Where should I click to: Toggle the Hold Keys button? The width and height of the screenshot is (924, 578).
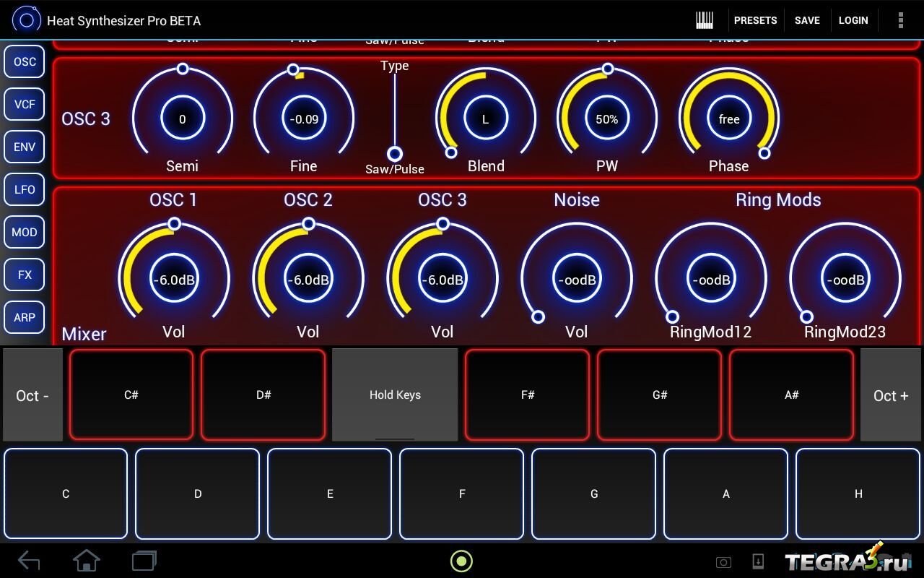[395, 394]
